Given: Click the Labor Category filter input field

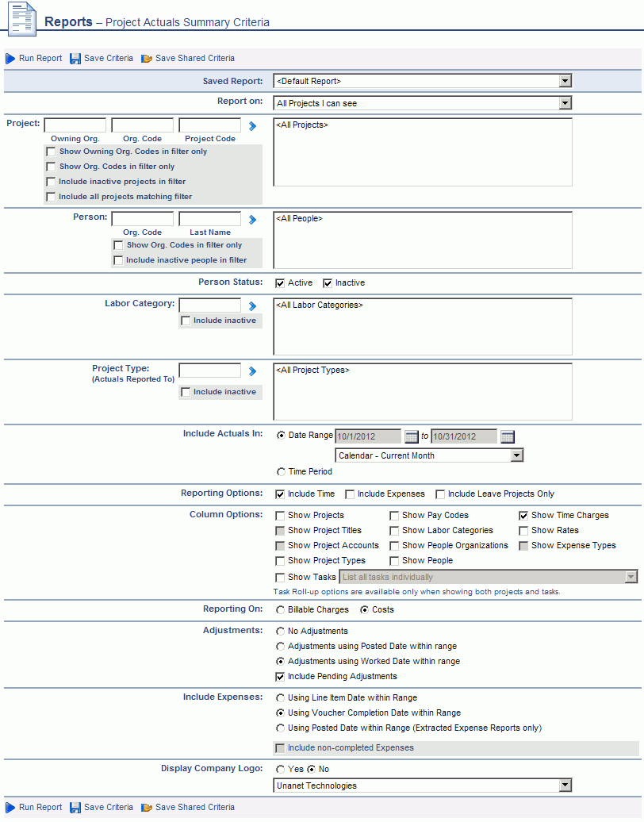Looking at the screenshot, I should [x=209, y=305].
